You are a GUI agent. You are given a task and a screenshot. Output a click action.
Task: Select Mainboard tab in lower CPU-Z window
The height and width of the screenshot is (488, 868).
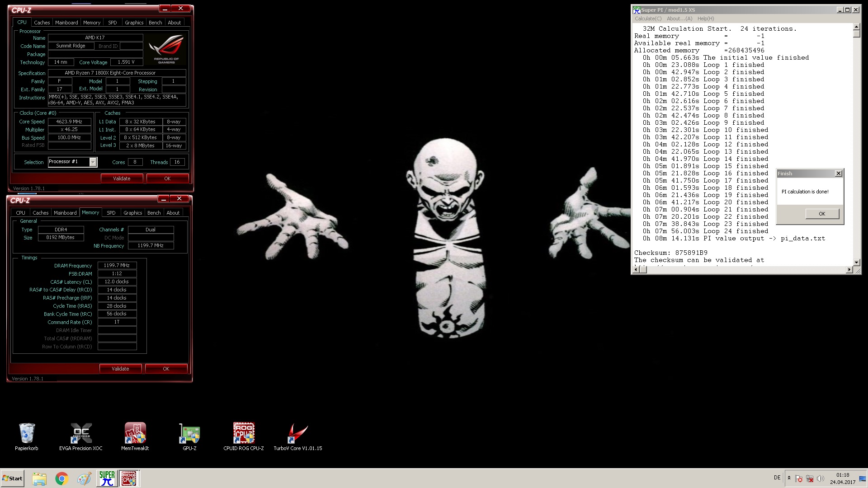point(65,213)
